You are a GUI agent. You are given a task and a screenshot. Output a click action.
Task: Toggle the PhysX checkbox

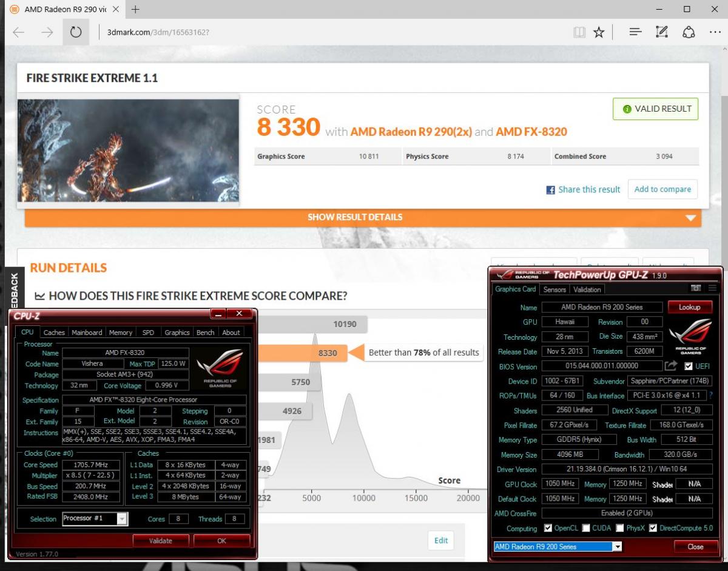point(619,528)
